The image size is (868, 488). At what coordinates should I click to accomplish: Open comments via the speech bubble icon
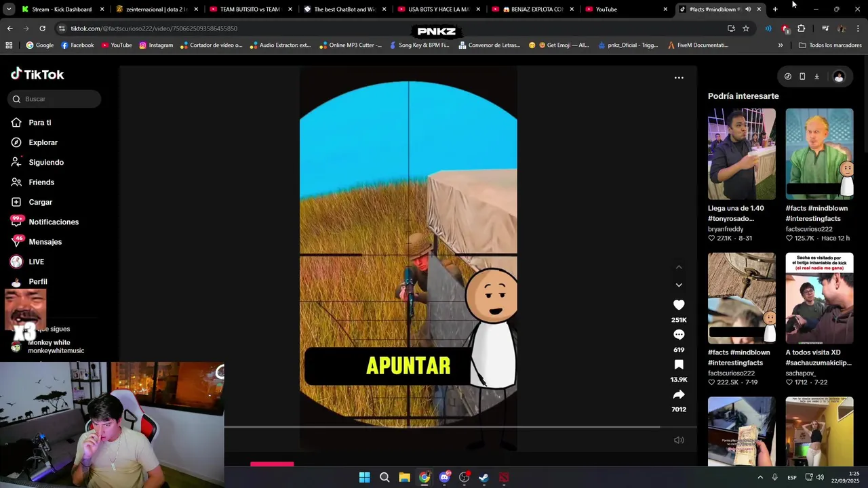(x=679, y=335)
